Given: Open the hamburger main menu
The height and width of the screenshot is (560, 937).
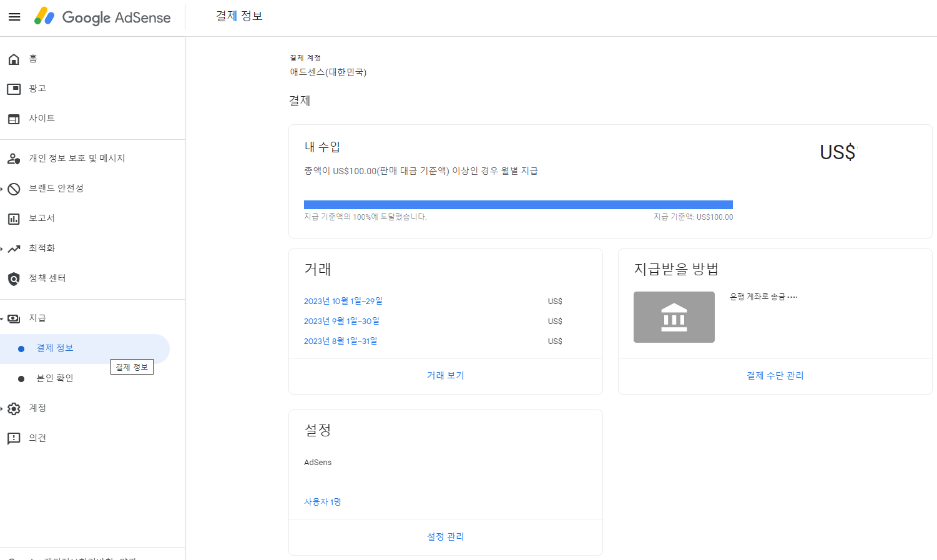Looking at the screenshot, I should (14, 17).
